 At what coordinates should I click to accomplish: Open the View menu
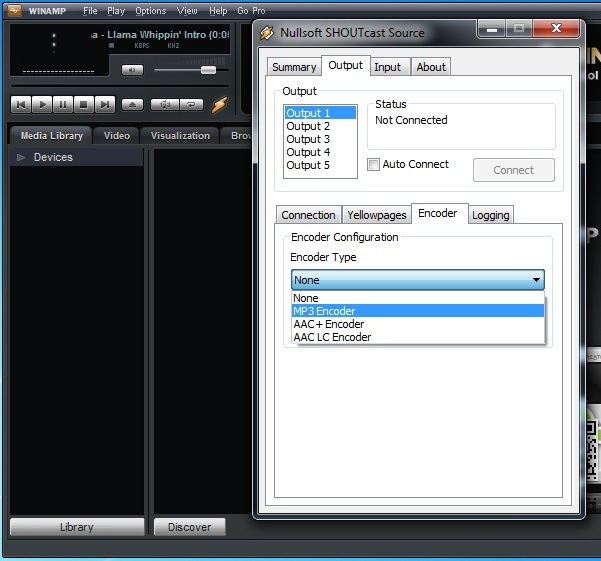coord(187,11)
